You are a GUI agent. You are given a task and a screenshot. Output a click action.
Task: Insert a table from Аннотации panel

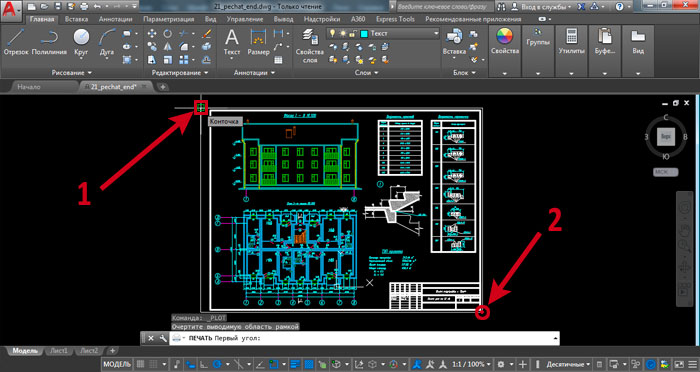coord(279,60)
